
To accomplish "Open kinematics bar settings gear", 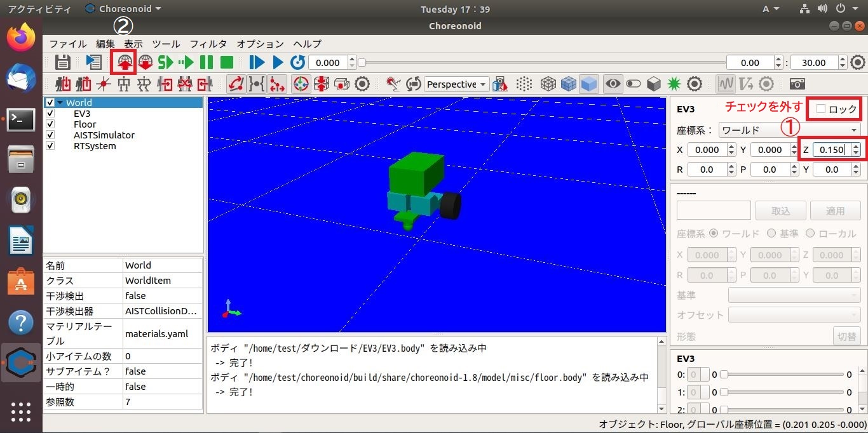I will [x=362, y=84].
